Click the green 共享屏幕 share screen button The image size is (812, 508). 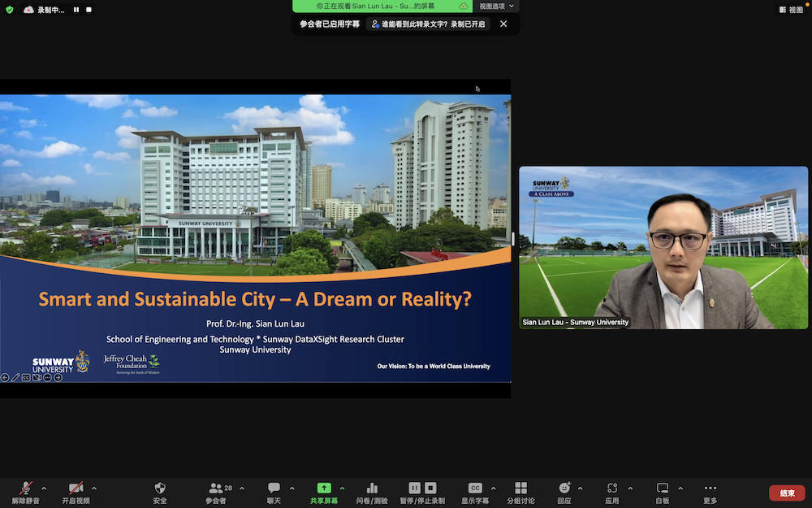point(324,493)
